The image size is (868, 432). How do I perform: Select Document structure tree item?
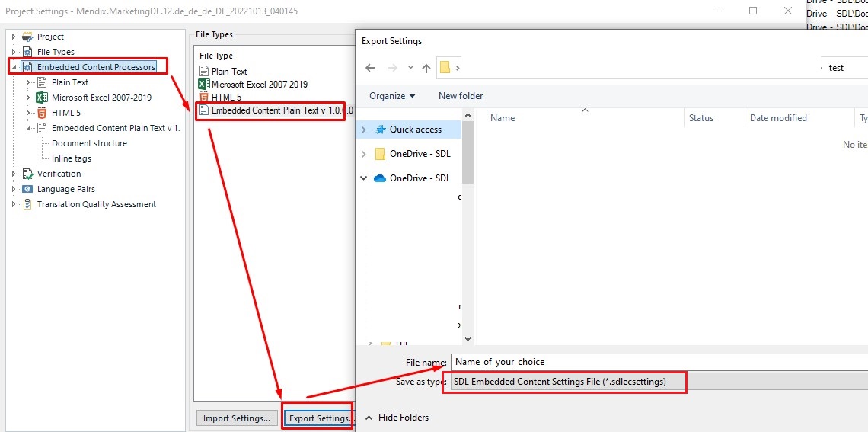point(89,143)
